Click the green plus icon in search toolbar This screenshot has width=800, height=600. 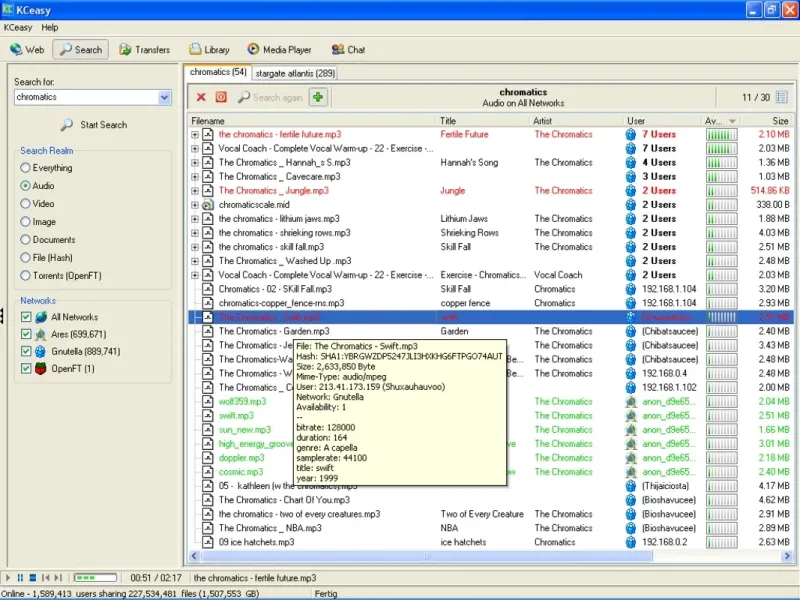tap(318, 97)
